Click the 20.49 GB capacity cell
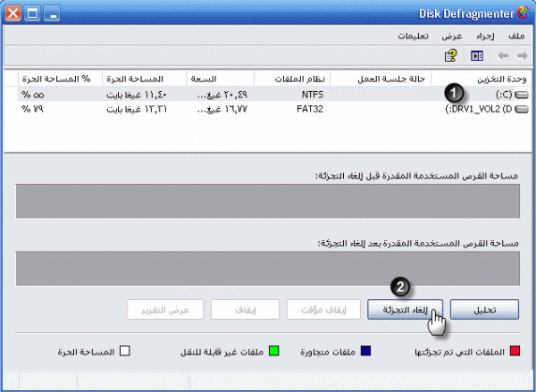Image resolution: width=536 pixels, height=392 pixels. tap(222, 95)
